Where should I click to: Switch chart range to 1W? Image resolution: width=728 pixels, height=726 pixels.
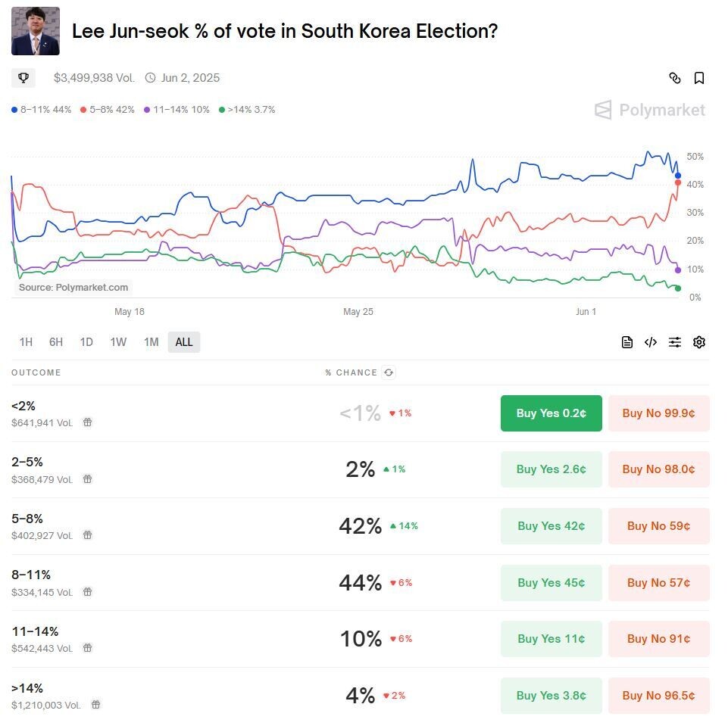(x=118, y=342)
